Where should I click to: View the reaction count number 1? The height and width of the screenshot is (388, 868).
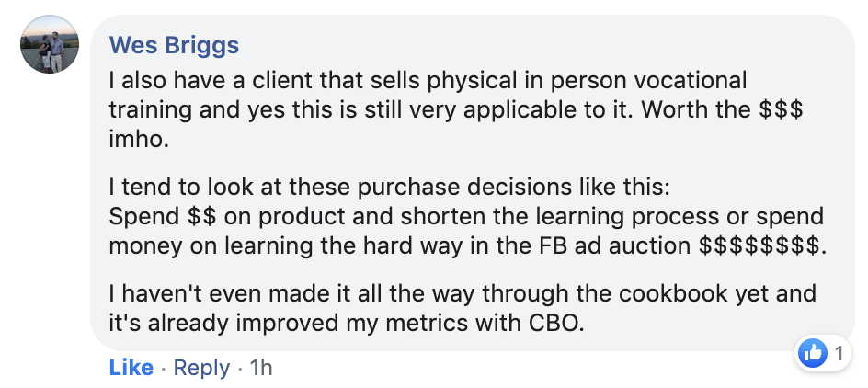[839, 353]
